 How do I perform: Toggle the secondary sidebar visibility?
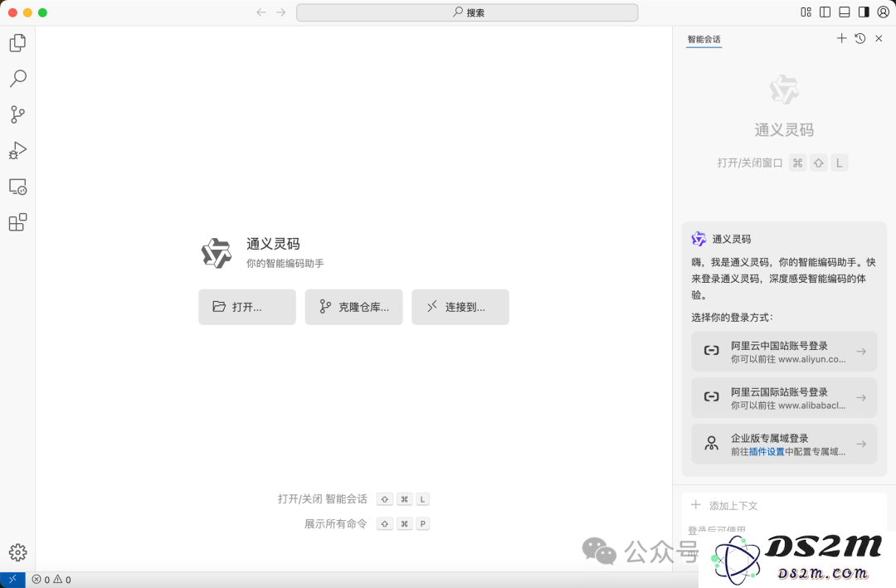click(x=864, y=12)
